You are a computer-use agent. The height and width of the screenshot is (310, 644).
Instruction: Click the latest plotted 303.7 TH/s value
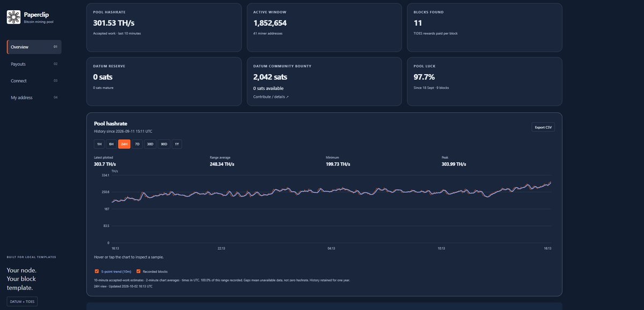click(x=106, y=164)
